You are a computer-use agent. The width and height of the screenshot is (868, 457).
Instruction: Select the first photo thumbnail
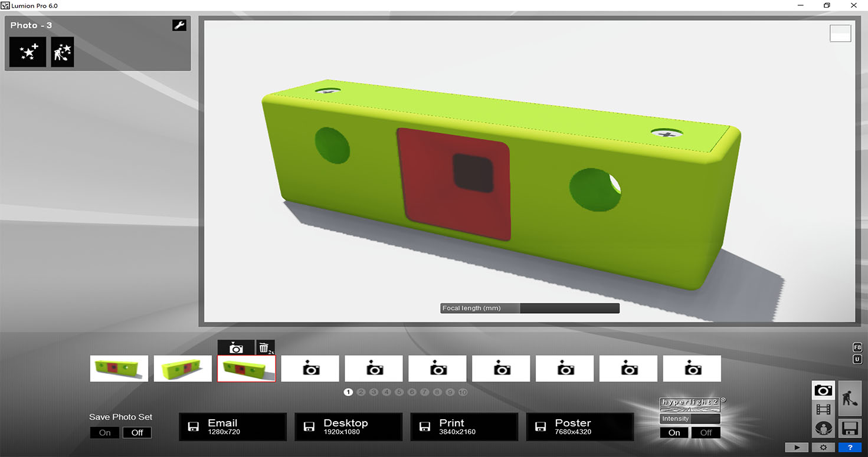(x=119, y=369)
